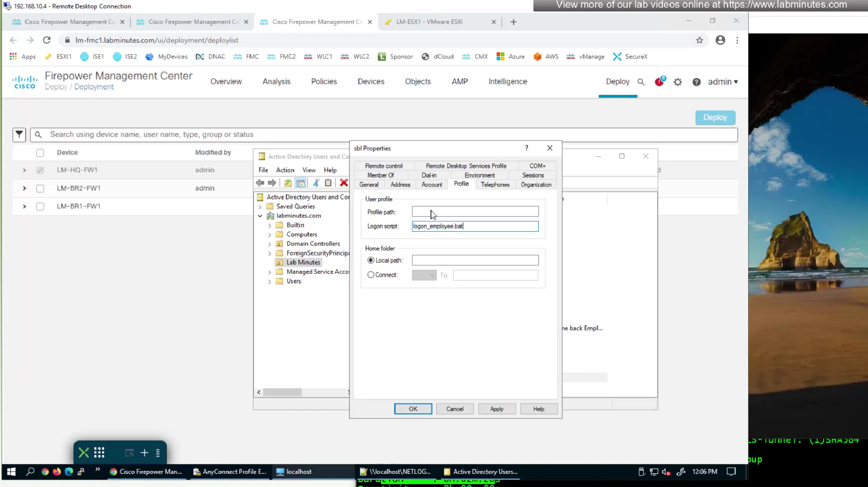Open Windows Start menu

click(x=11, y=472)
